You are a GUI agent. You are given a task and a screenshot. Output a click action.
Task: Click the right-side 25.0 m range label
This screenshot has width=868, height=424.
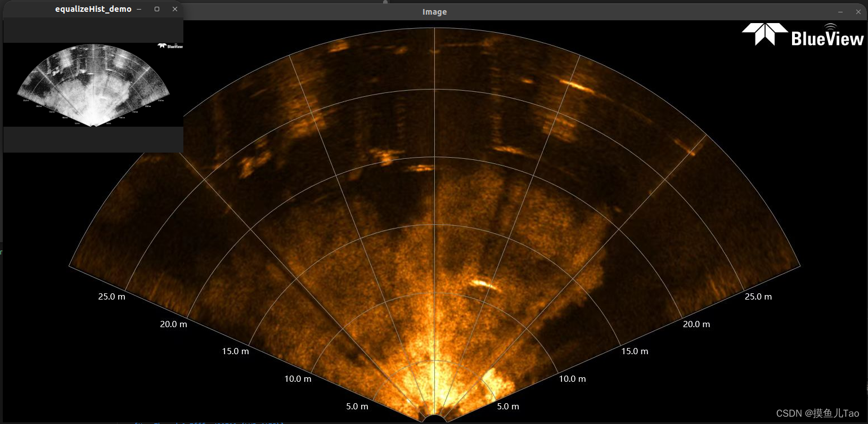(x=758, y=296)
